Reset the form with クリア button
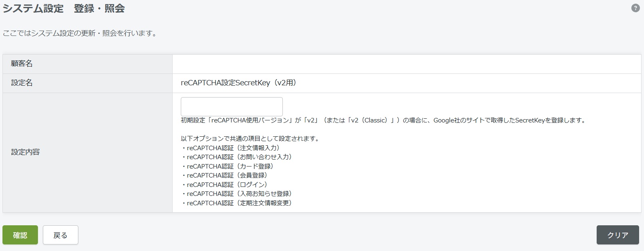This screenshot has width=644, height=251. [617, 235]
